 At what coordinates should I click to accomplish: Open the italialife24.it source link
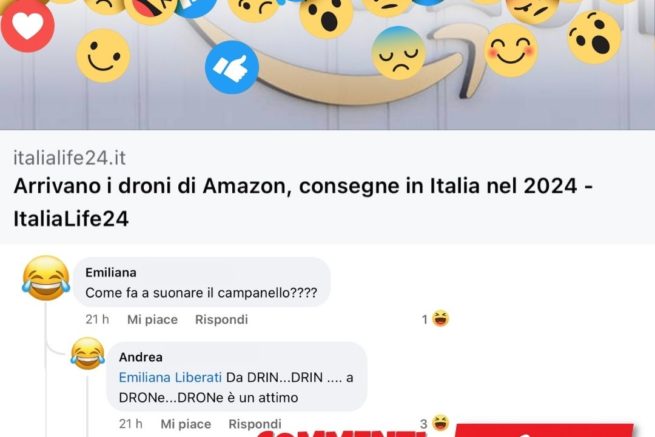[69, 158]
